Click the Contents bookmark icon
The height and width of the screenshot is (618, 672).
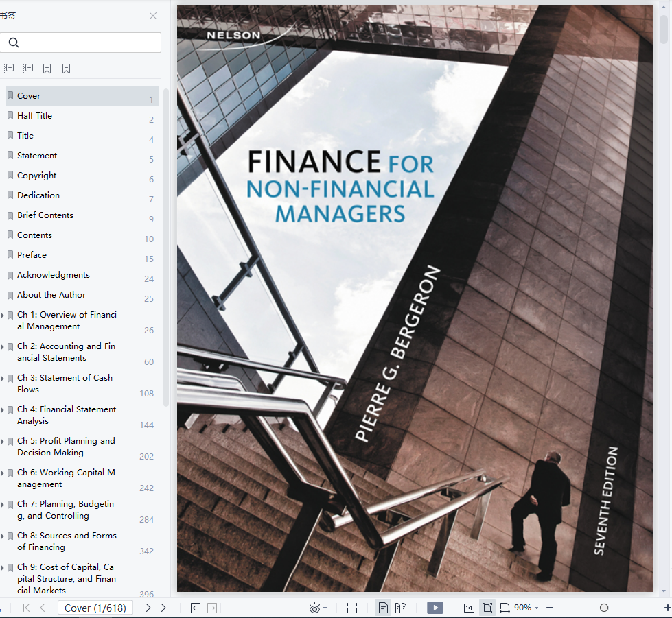[x=10, y=235]
